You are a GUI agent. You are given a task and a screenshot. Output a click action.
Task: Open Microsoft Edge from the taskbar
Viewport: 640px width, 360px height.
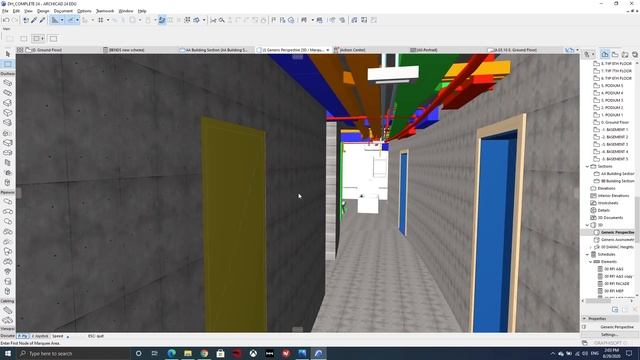pyautogui.click(x=171, y=353)
